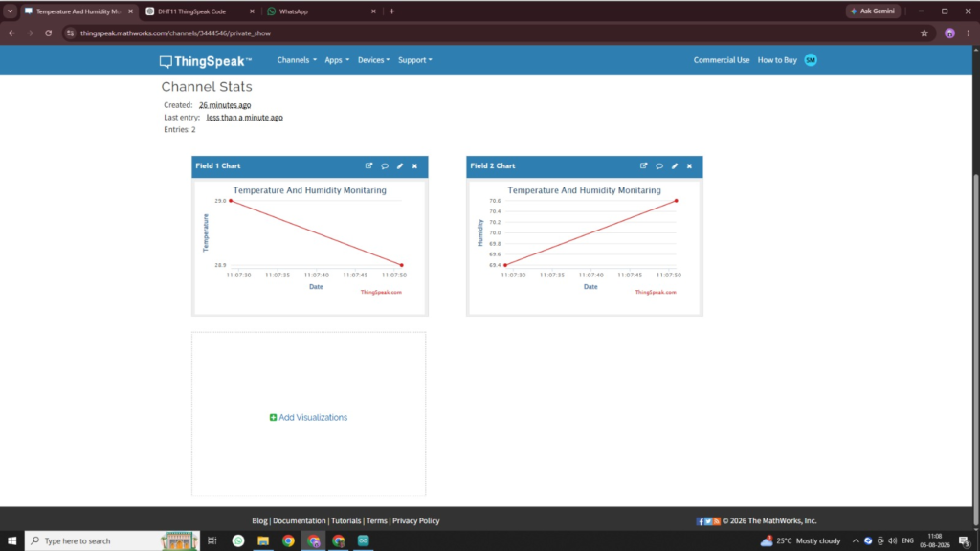Viewport: 980px width, 551px height.
Task: Open Field 2 Chart in new window
Action: [x=644, y=166]
